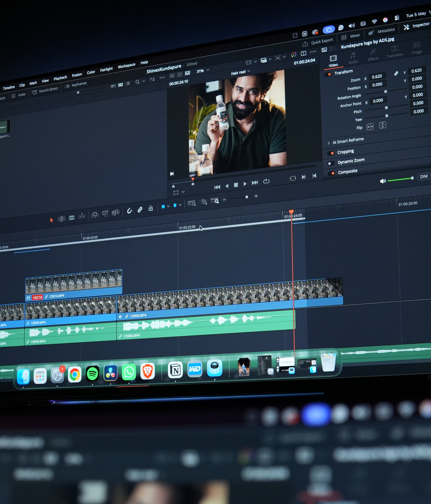Toggle the Inspector panel

tap(416, 26)
